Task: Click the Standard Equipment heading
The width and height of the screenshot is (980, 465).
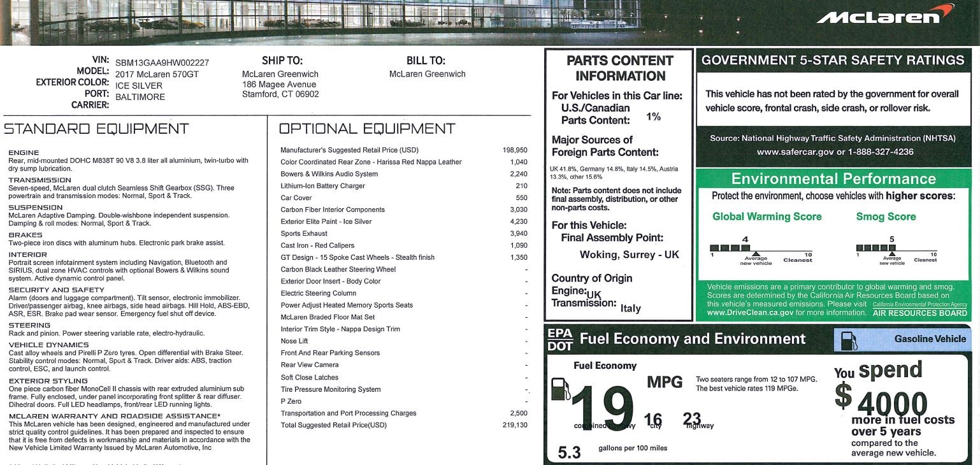Action: tap(96, 129)
